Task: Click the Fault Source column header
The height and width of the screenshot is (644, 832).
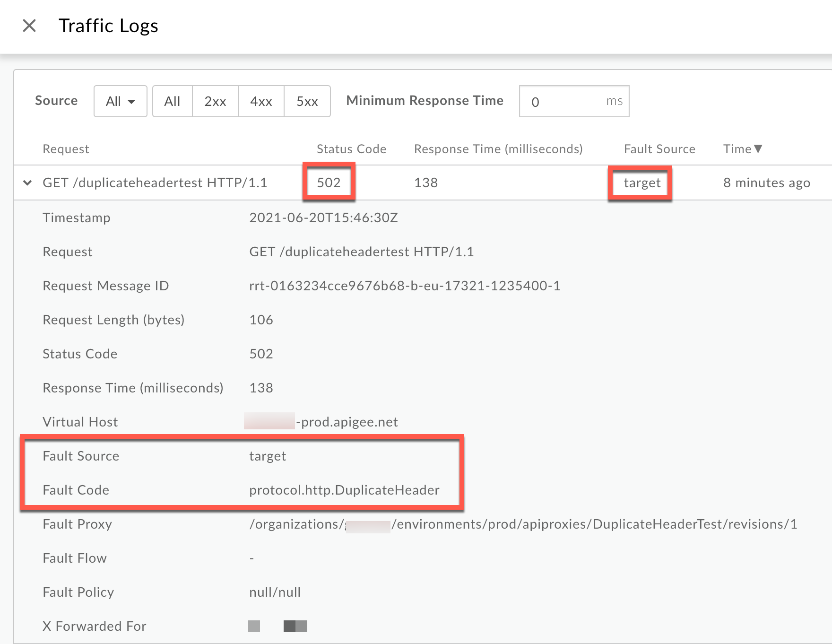Action: pos(659,149)
